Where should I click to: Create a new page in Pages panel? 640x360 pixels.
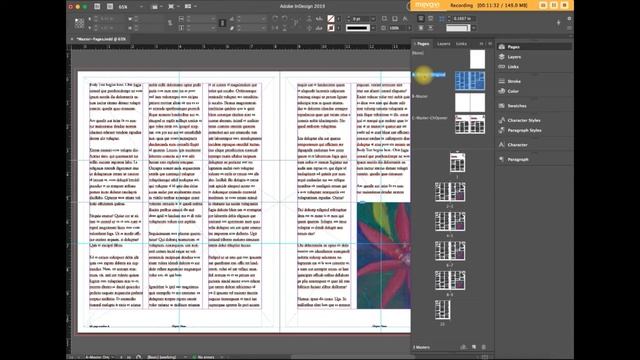pos(474,347)
